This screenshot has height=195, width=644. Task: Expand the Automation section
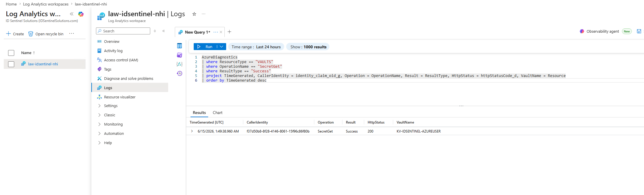99,133
